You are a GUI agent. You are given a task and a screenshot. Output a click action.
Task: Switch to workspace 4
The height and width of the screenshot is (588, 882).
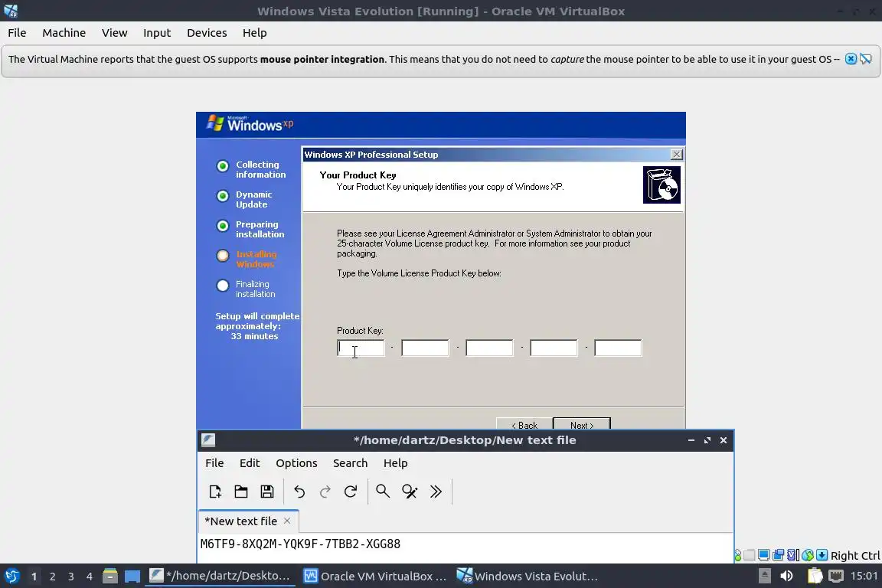coord(89,577)
